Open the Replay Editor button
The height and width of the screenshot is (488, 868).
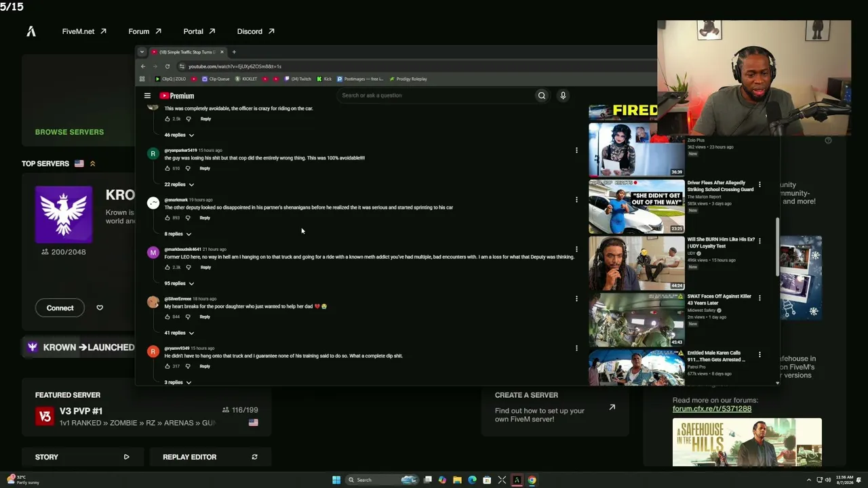tap(210, 457)
